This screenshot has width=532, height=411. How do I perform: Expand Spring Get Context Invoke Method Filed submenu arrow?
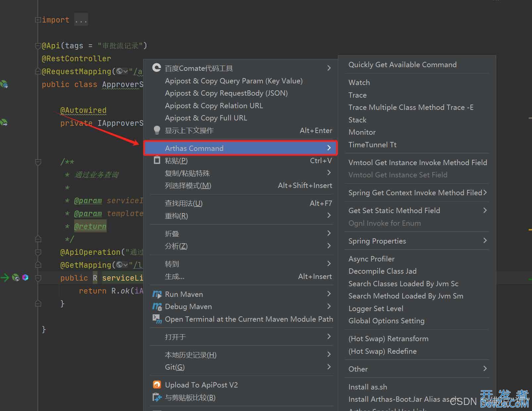click(x=485, y=192)
